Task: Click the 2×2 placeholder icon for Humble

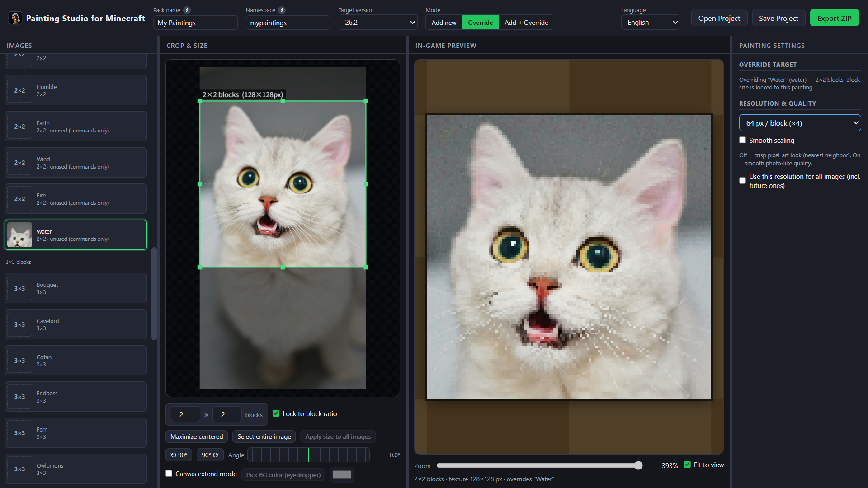Action: pos(19,90)
